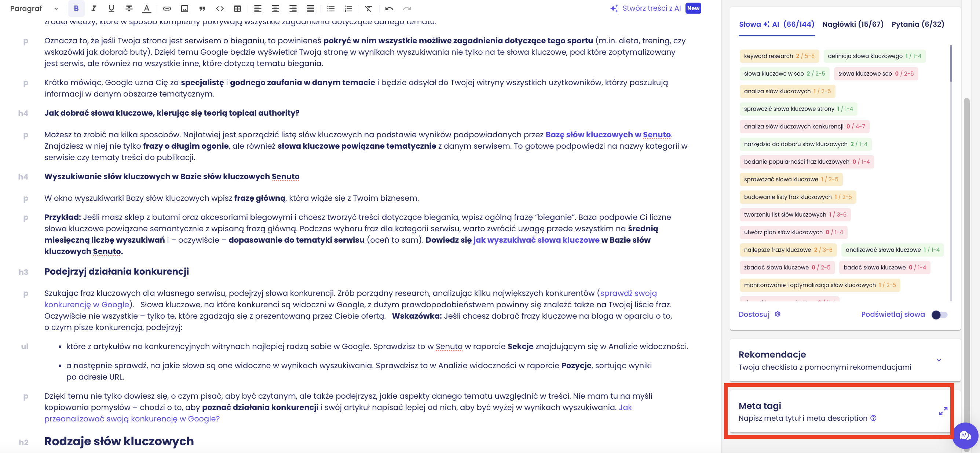The width and height of the screenshot is (980, 453).
Task: Insert a table from the toolbar
Action: (237, 8)
